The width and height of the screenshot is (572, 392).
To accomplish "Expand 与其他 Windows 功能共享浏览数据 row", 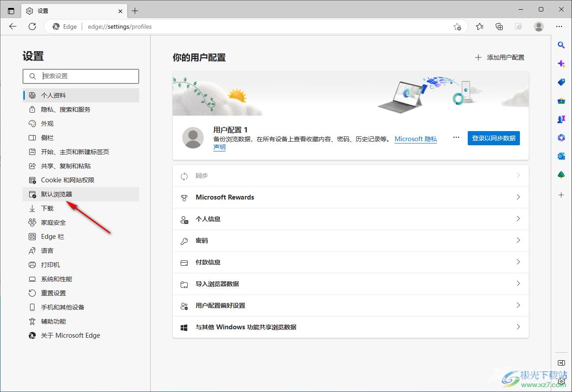I will [x=351, y=327].
